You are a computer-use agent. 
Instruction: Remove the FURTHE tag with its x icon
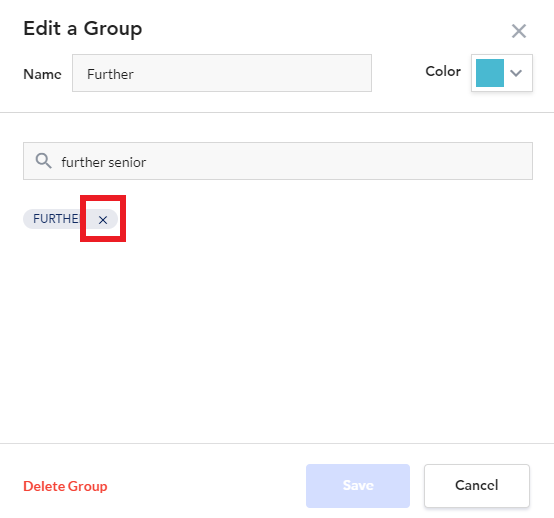coord(103,220)
